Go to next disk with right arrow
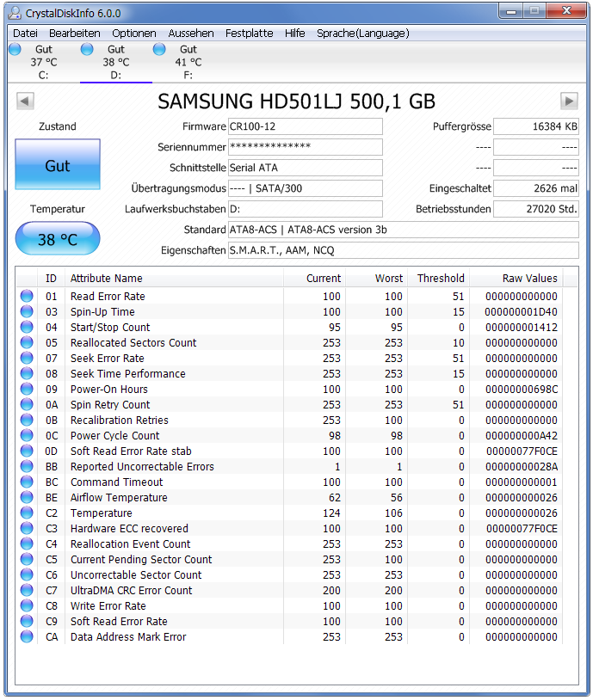The height and width of the screenshot is (700, 593). [x=569, y=101]
